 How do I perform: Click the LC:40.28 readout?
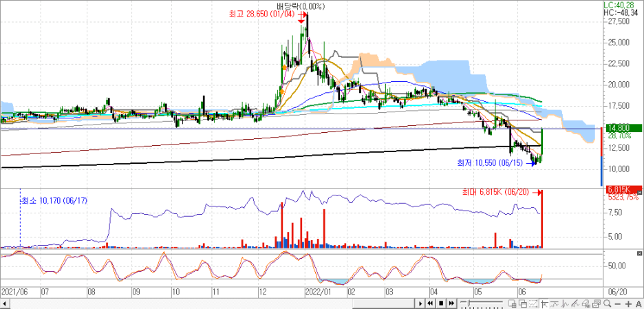tap(619, 5)
